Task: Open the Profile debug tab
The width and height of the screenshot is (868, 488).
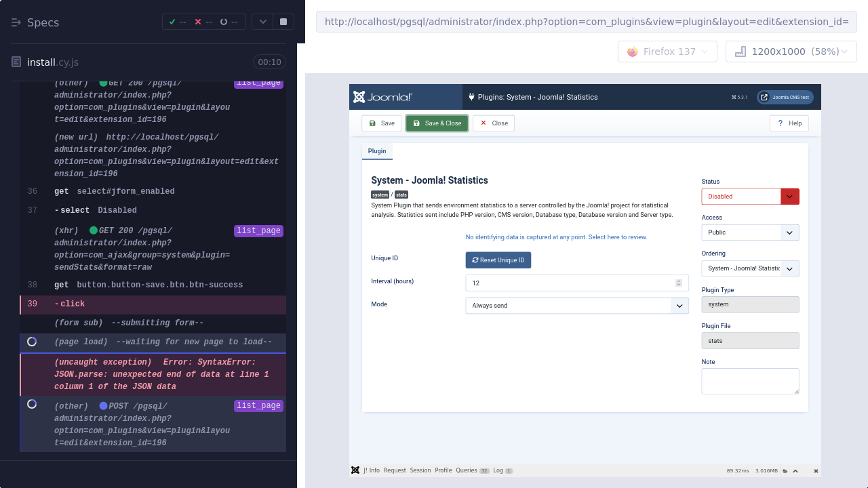Action: click(x=443, y=470)
